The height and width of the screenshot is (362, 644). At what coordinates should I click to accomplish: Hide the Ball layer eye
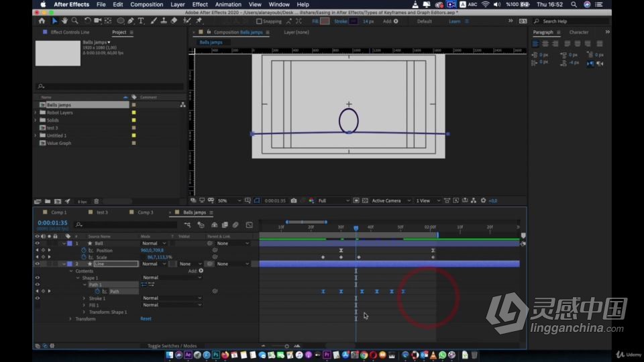[38, 243]
